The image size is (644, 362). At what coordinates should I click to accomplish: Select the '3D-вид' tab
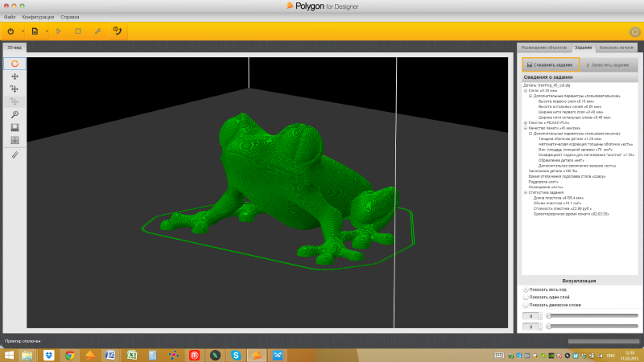pyautogui.click(x=14, y=47)
